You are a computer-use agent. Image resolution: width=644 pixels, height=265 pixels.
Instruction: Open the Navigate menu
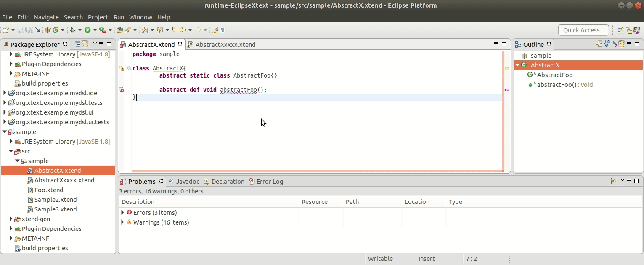(x=46, y=17)
